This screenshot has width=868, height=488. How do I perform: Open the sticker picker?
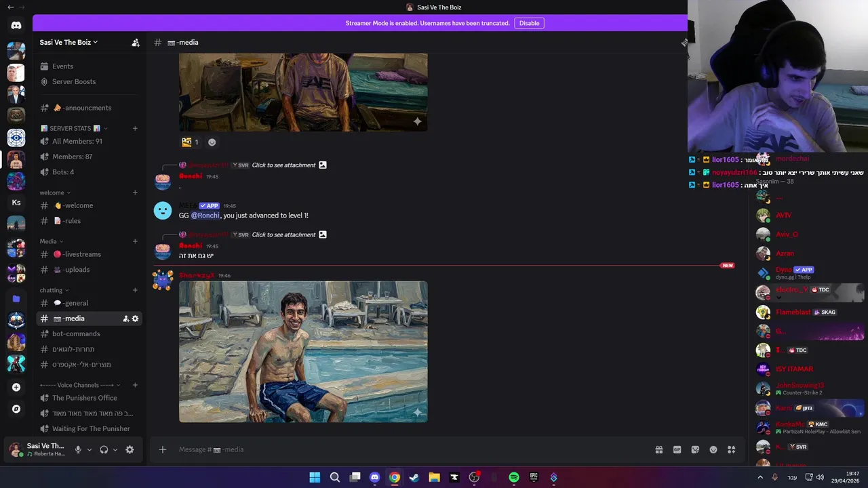click(x=695, y=449)
